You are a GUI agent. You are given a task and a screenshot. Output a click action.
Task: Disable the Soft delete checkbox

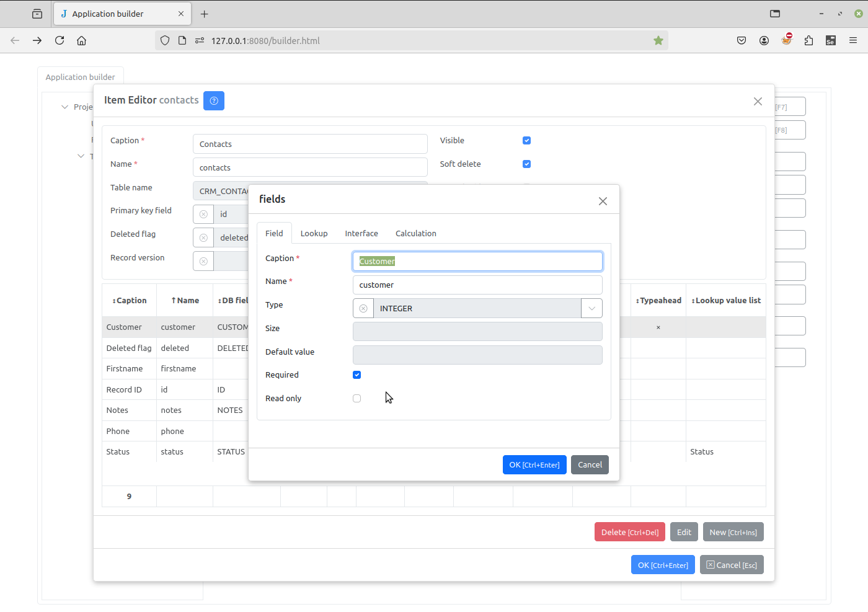pos(526,164)
